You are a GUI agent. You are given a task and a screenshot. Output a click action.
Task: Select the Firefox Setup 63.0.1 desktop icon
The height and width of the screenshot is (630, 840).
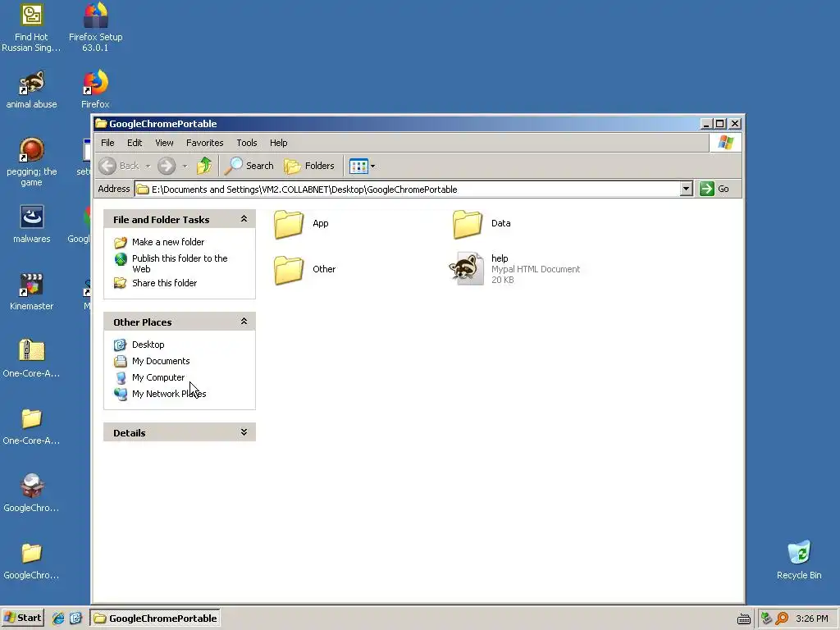[95, 28]
